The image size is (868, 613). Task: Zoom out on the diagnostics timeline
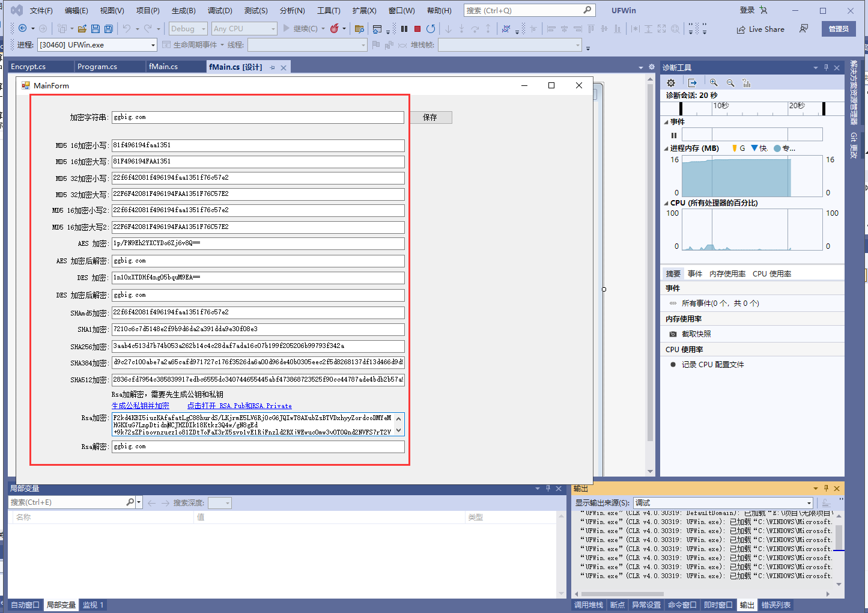[x=730, y=83]
